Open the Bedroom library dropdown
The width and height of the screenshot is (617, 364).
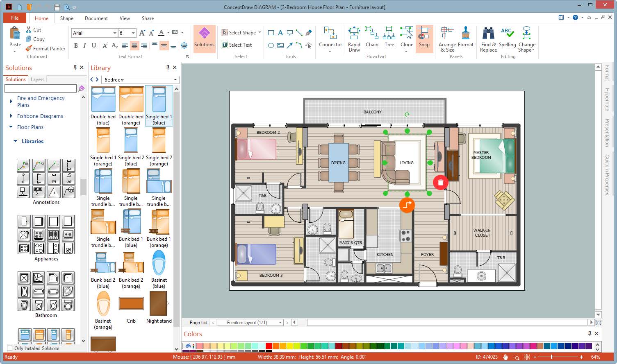[x=139, y=79]
